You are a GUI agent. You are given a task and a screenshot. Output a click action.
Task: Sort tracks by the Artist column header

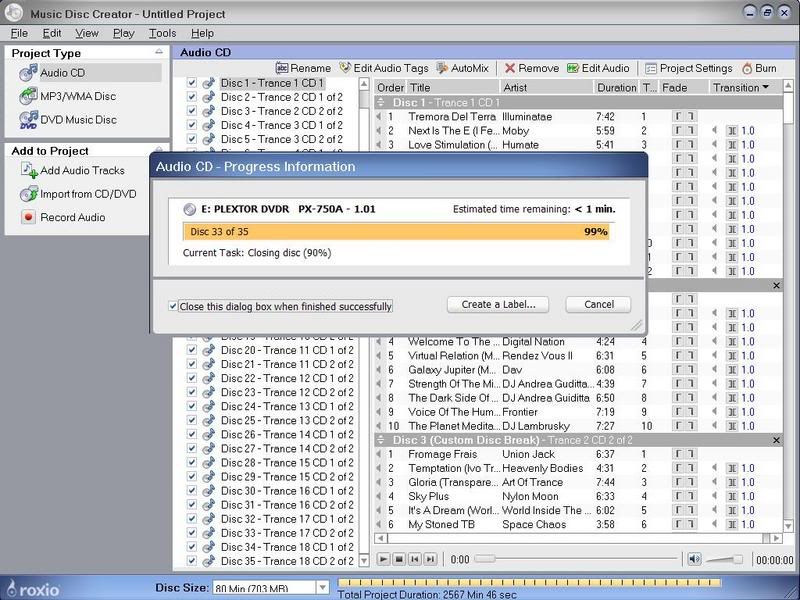coord(546,88)
